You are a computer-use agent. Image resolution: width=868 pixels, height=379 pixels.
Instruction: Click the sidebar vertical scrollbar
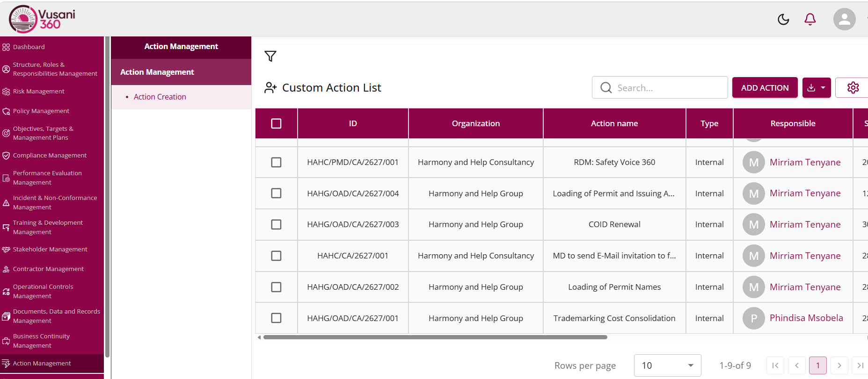click(107, 196)
